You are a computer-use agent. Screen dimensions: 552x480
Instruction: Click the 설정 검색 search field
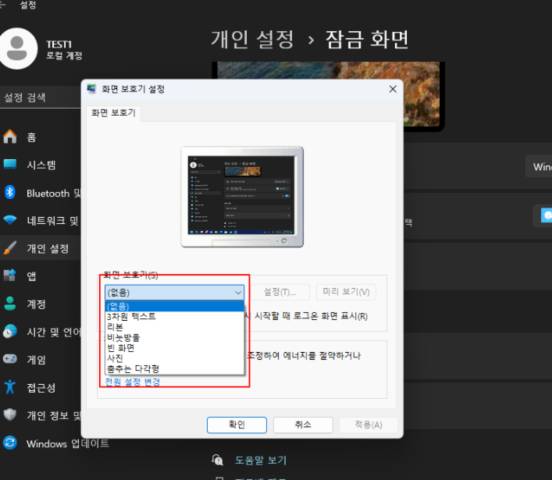click(x=40, y=98)
